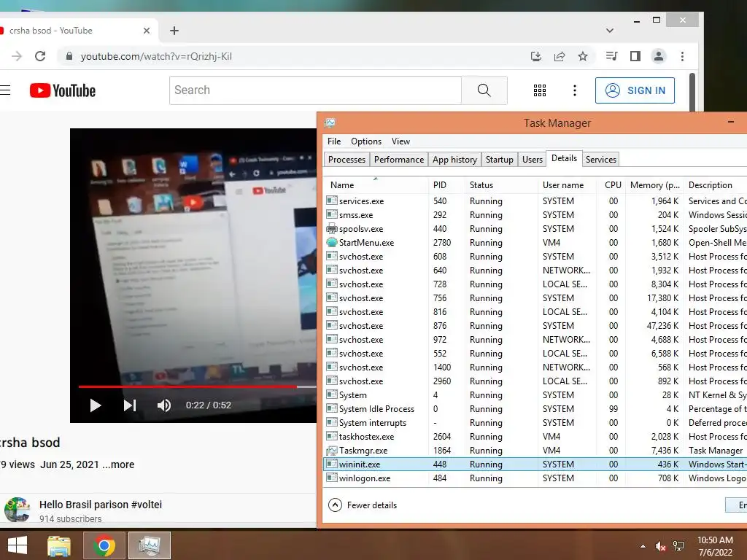Open the Options menu in Task Manager
The height and width of the screenshot is (560, 747).
(366, 141)
